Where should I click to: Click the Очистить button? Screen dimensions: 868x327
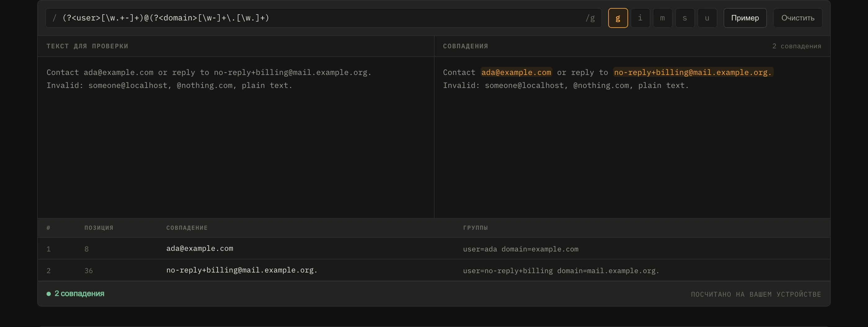pyautogui.click(x=798, y=18)
